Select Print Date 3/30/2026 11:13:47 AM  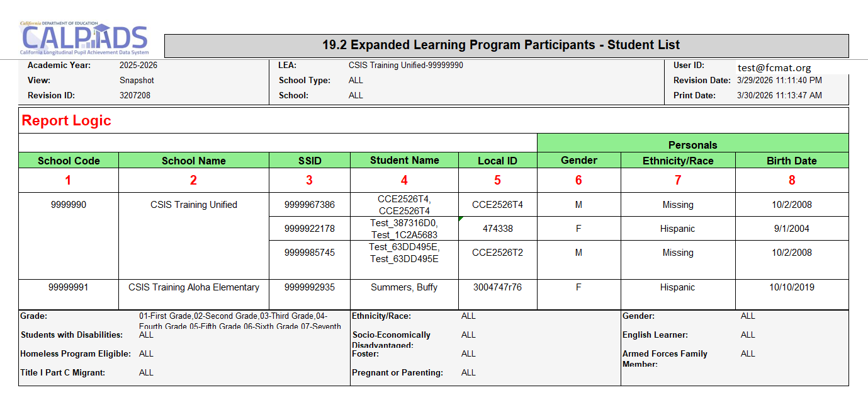pyautogui.click(x=779, y=96)
